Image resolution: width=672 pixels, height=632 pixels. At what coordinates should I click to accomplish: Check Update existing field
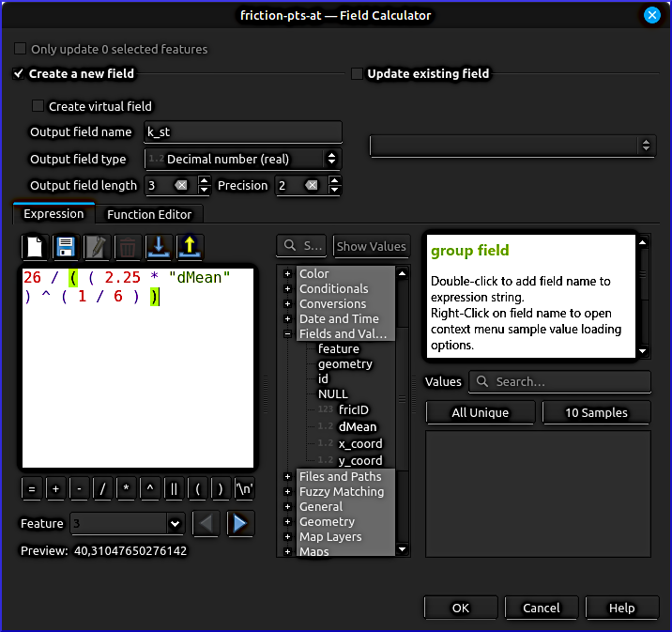[357, 74]
